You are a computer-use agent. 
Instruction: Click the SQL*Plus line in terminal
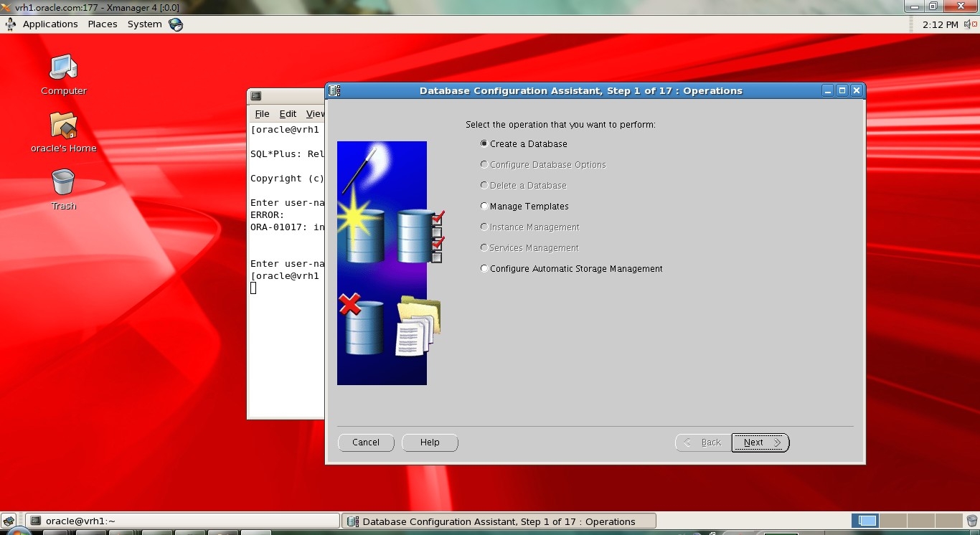(287, 154)
